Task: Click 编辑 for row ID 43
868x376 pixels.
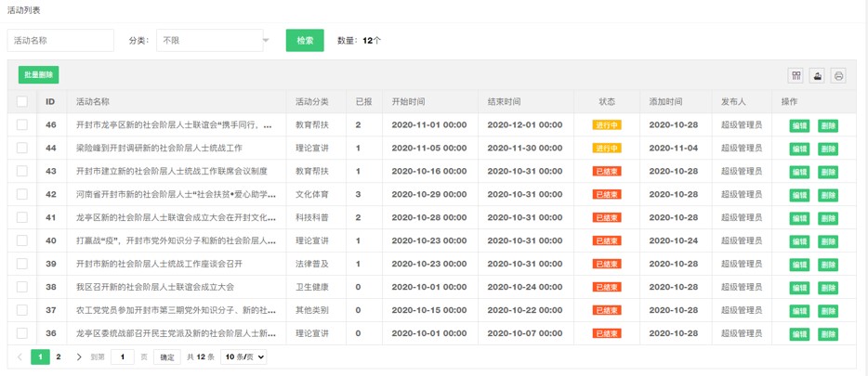Action: click(x=799, y=172)
